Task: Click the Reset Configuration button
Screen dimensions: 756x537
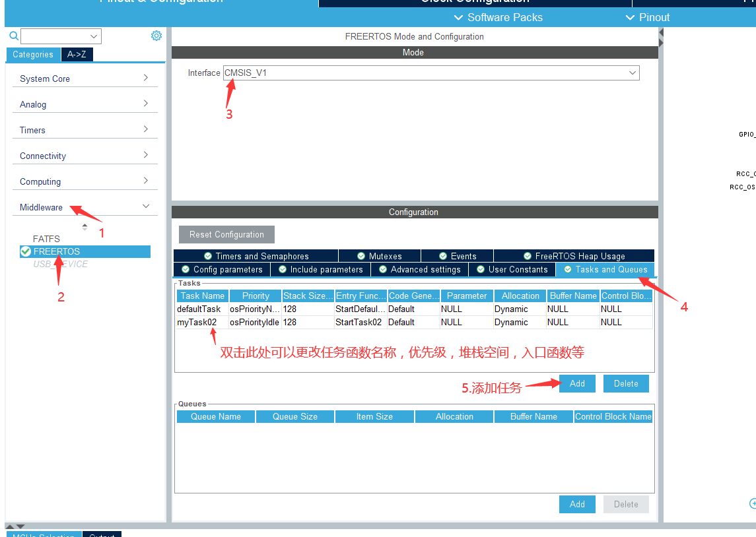Action: [x=226, y=234]
